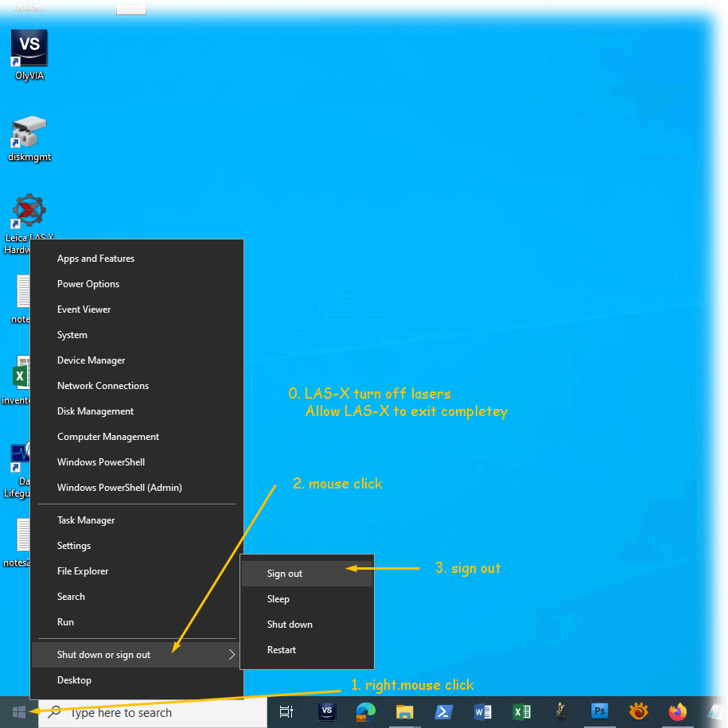Open File Explorer from the taskbar

pos(405,712)
